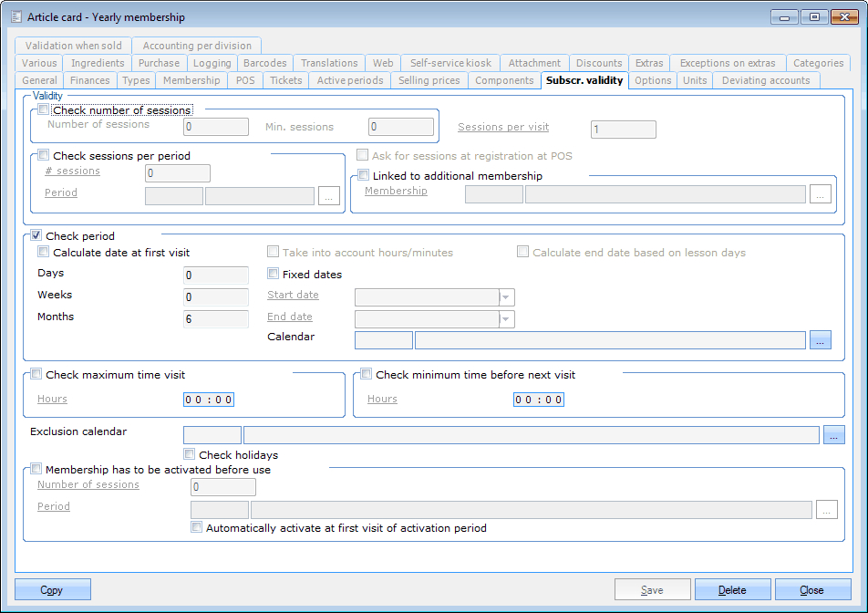The height and width of the screenshot is (613, 868).
Task: Enable Check number of sessions
Action: tap(44, 110)
